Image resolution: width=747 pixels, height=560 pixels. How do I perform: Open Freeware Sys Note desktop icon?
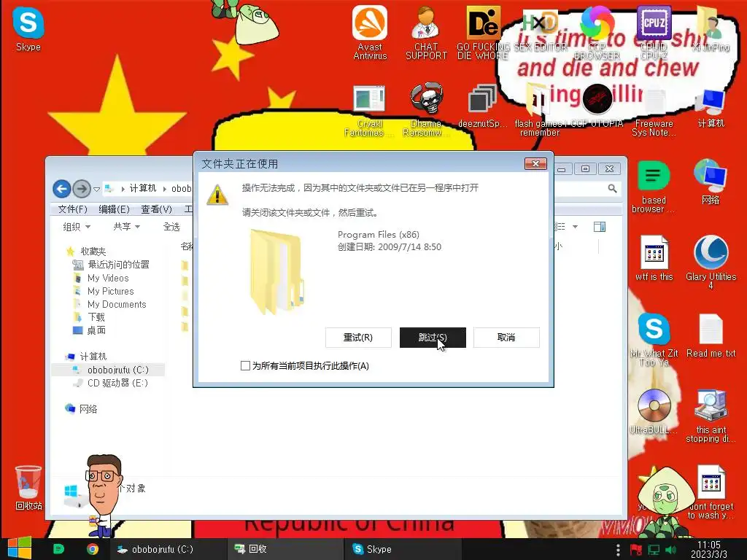point(654,111)
